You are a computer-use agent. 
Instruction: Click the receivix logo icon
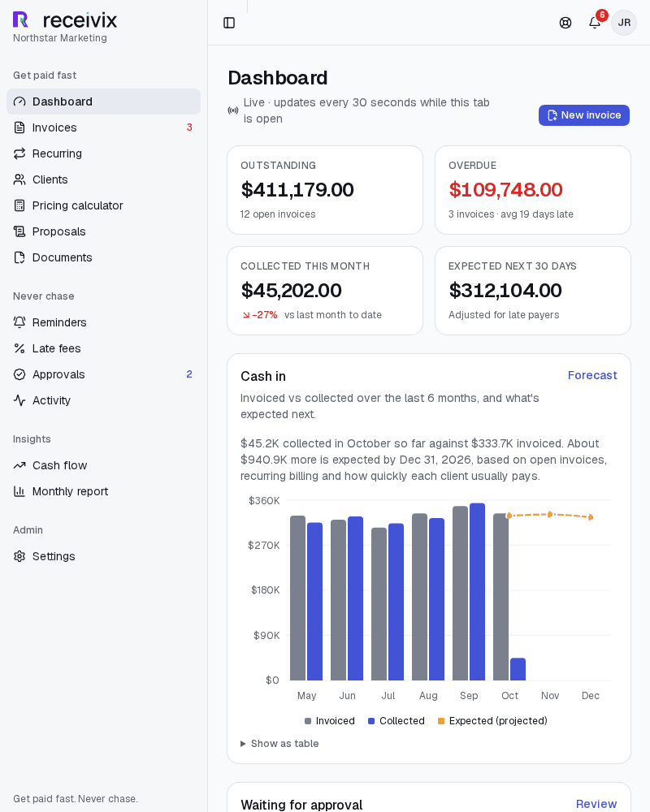(20, 19)
